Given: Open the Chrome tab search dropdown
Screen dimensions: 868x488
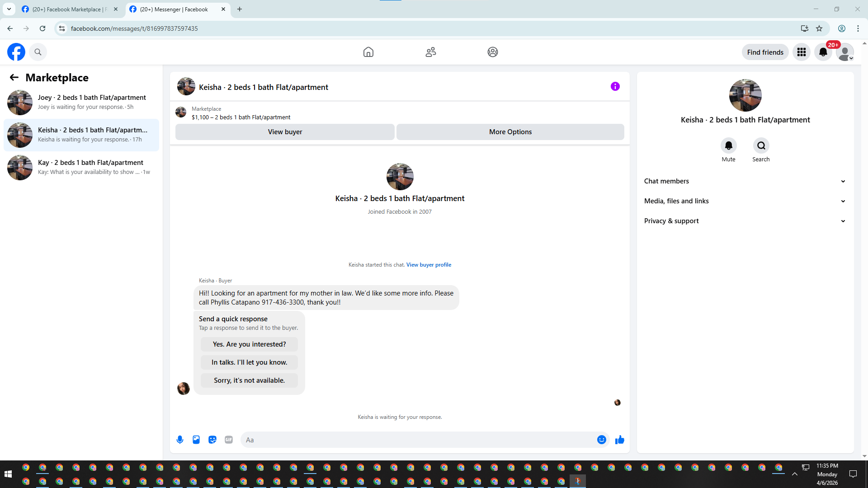Looking at the screenshot, I should pos(9,9).
